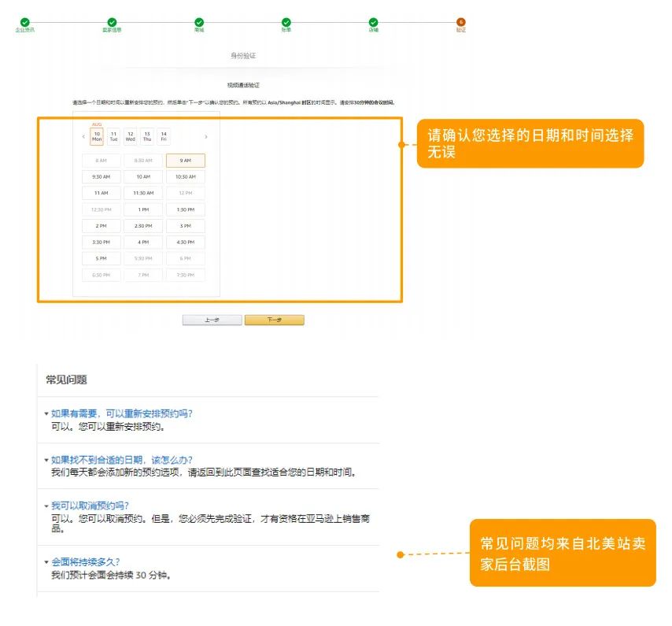Viewport: 672px width, 626px height.
Task: Pick the 4:30 PM time slot
Action: point(186,242)
